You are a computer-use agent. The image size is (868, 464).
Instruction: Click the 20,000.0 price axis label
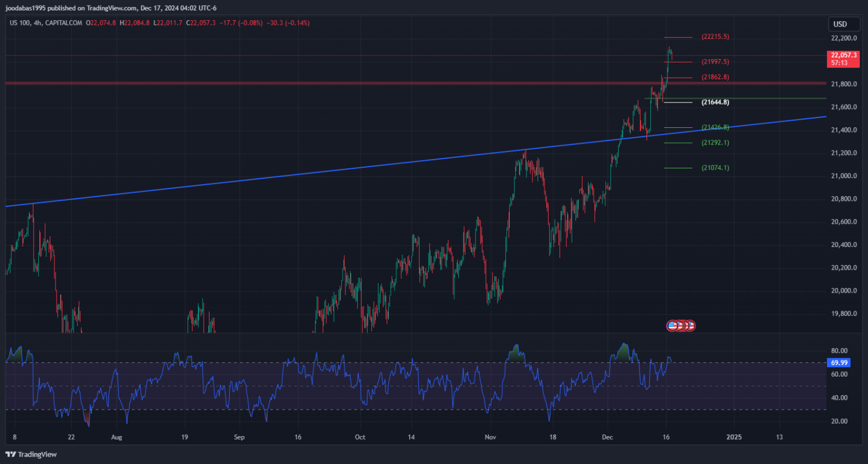point(843,291)
